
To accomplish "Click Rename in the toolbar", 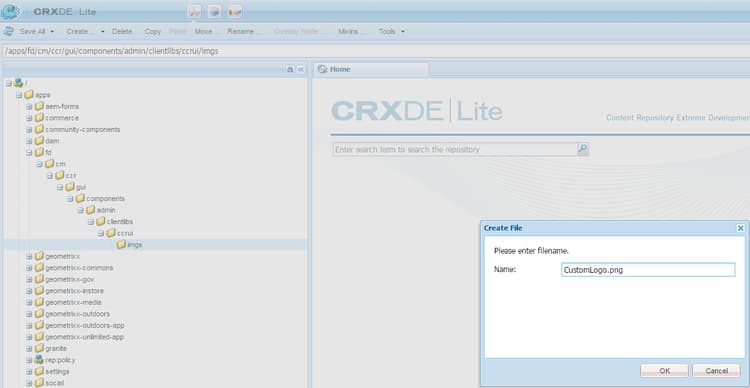I will click(245, 32).
